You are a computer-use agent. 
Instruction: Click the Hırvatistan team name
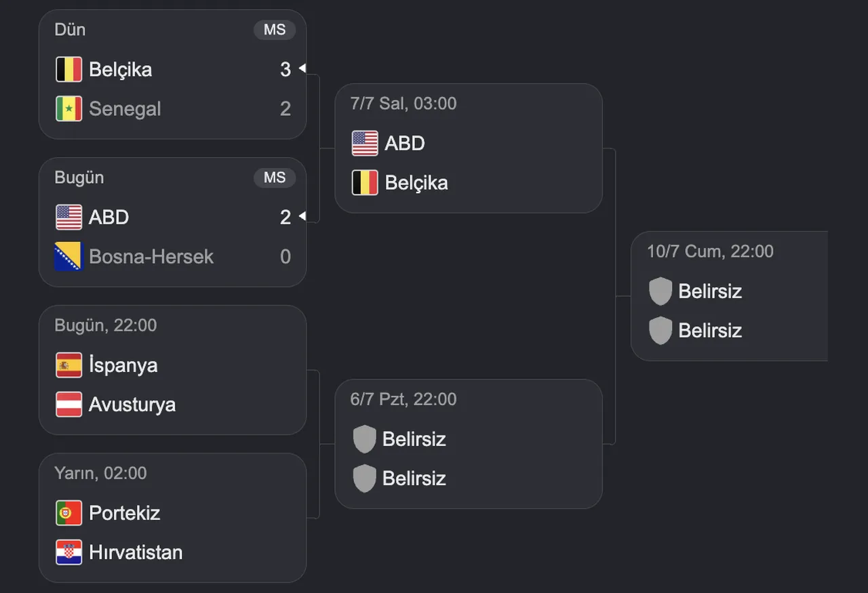click(x=136, y=552)
